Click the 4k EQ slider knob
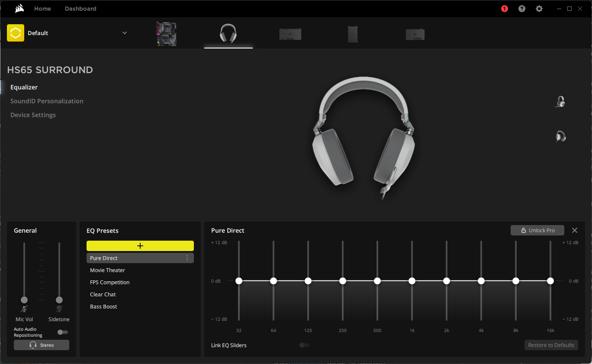592x364 pixels. (x=481, y=281)
